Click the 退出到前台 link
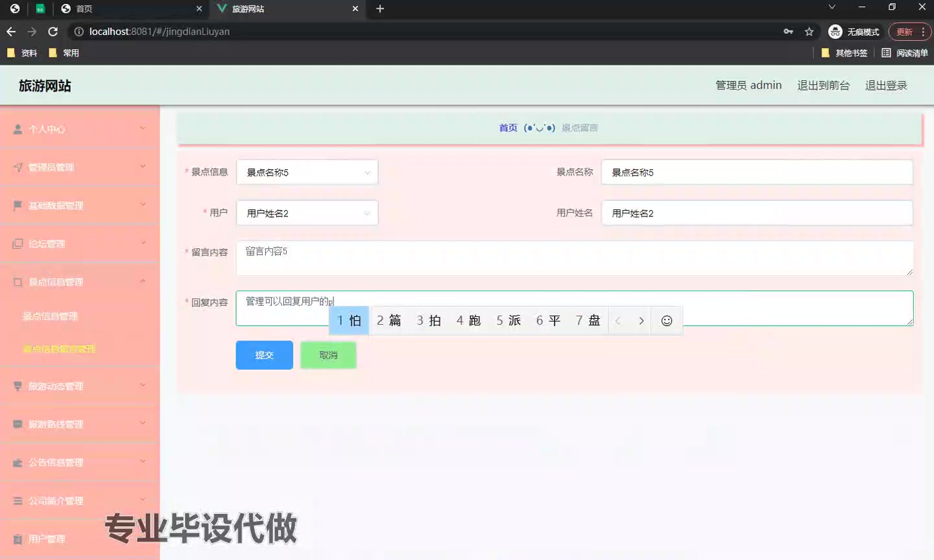Image resolution: width=934 pixels, height=560 pixels. tap(823, 86)
